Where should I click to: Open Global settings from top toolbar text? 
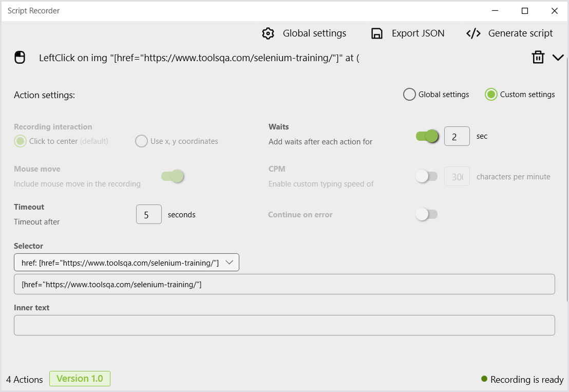coord(314,33)
